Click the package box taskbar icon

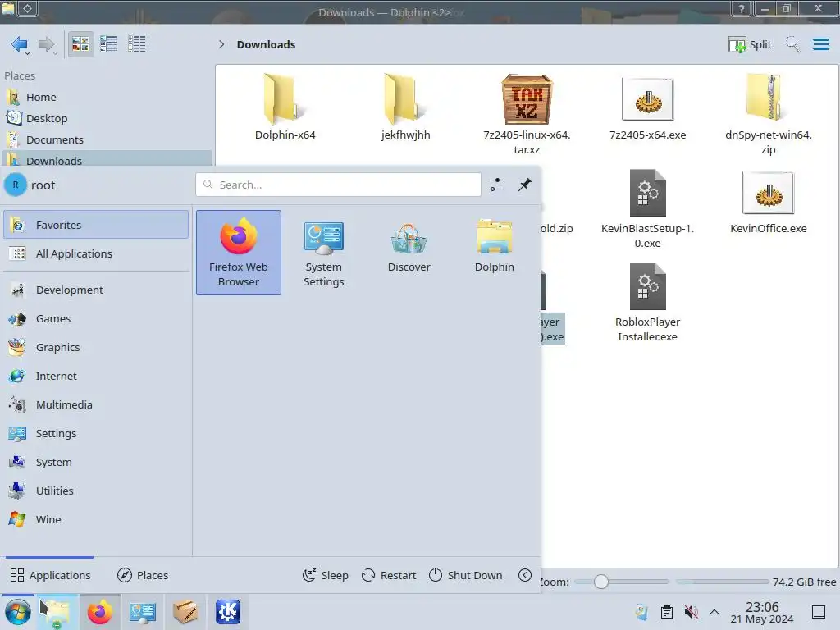[185, 612]
